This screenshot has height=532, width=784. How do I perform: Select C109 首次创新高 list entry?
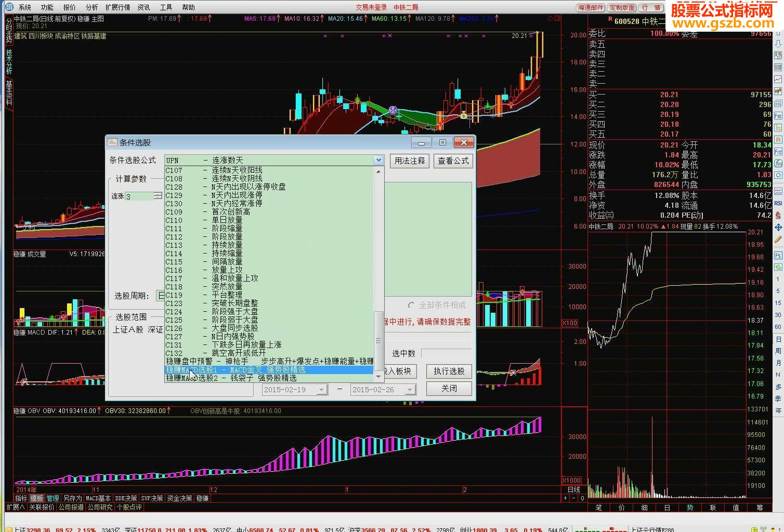tap(269, 212)
